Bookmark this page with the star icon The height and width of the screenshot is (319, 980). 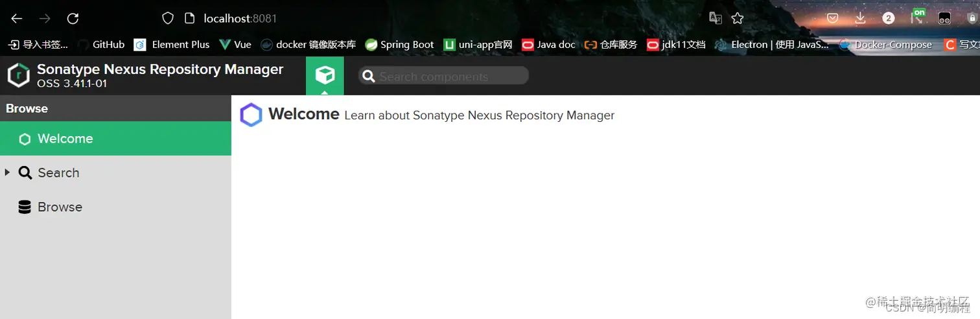pos(737,18)
